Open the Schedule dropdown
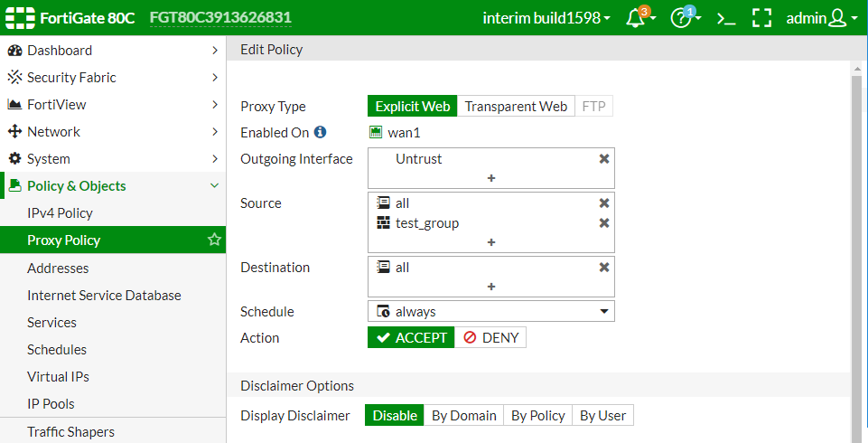Viewport: 868px width, 443px height. click(490, 311)
